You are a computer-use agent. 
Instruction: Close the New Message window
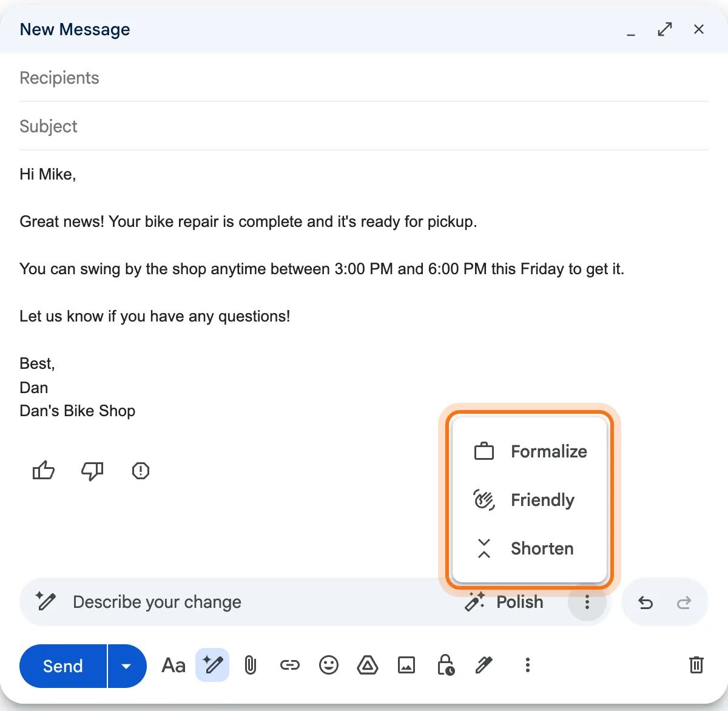click(699, 29)
